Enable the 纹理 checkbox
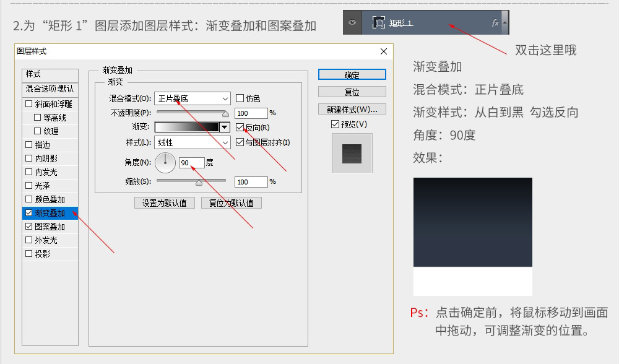 38,131
